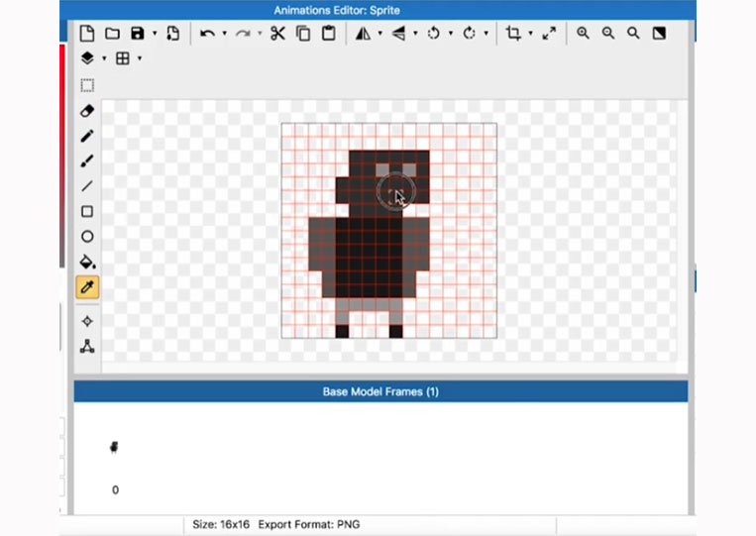Expand vertical flip options
The width and height of the screenshot is (756, 536).
(x=415, y=34)
